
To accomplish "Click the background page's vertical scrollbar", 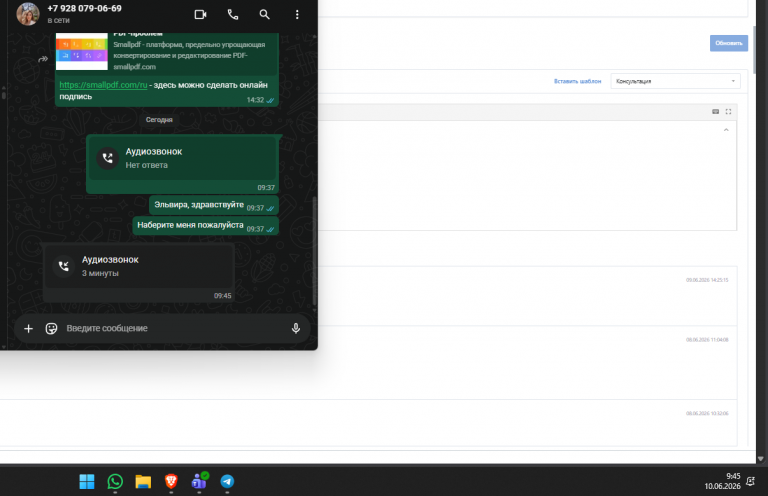I will (x=754, y=49).
